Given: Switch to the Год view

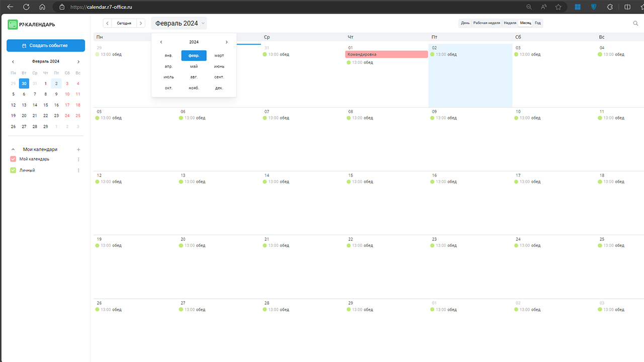Looking at the screenshot, I should [x=538, y=23].
